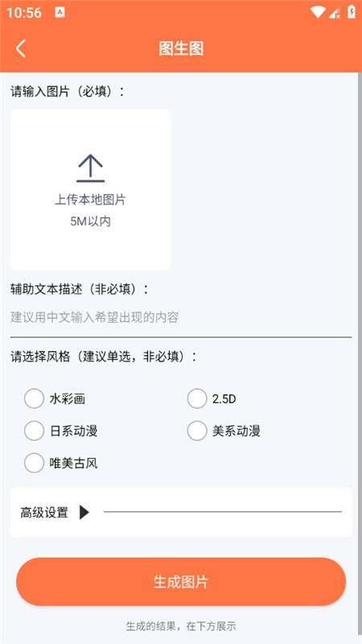Image resolution: width=362 pixels, height=644 pixels.
Task: Tap the back arrow in header
Action: [x=21, y=48]
